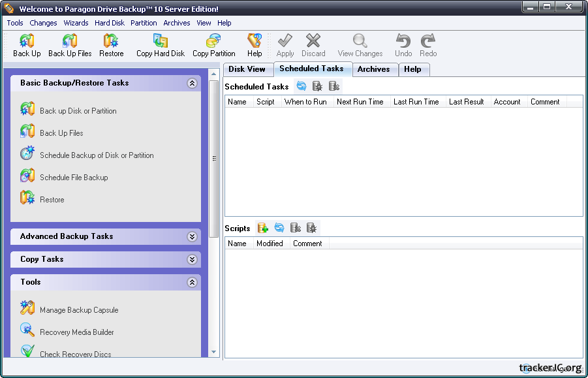The width and height of the screenshot is (588, 378).
Task: Open Recovery Media Builder link
Action: coord(76,332)
